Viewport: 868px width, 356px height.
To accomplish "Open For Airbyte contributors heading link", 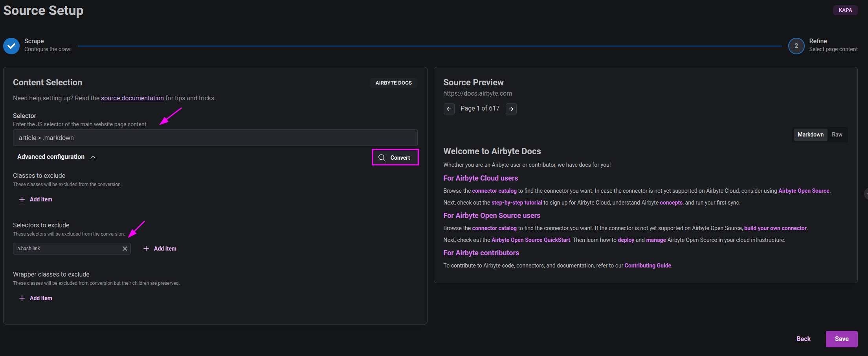I will point(481,253).
